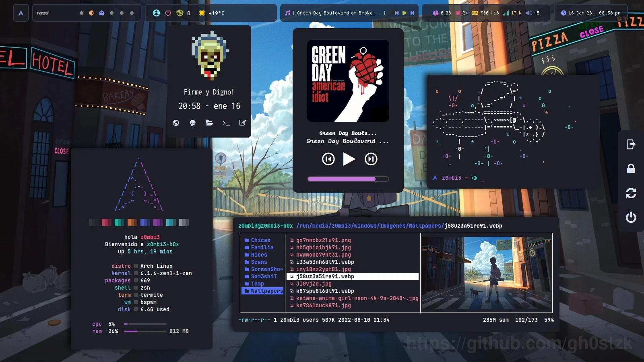
Task: Click the music note icon in the bar
Action: (x=287, y=13)
